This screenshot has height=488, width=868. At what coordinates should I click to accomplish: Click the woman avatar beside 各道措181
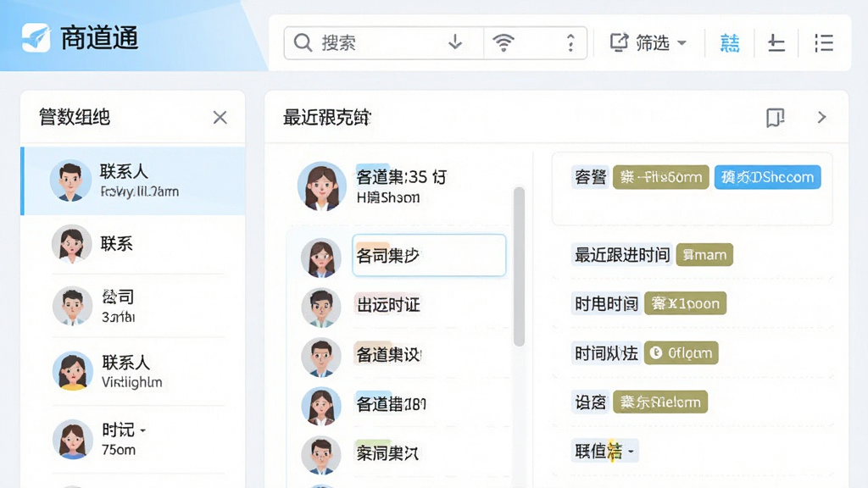pos(321,407)
